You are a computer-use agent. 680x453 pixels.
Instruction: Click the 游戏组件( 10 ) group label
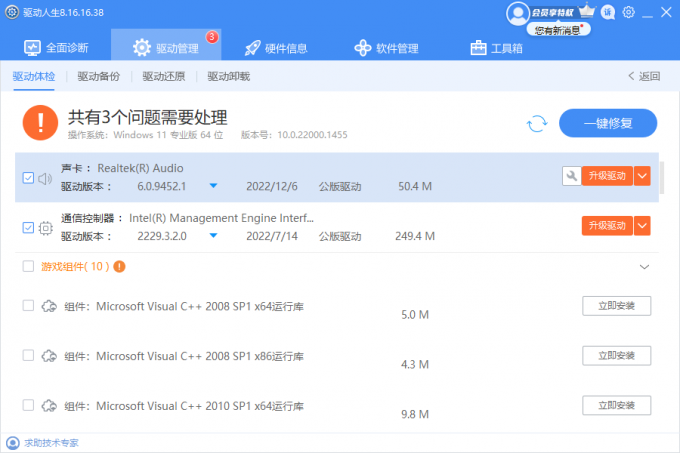tap(75, 267)
